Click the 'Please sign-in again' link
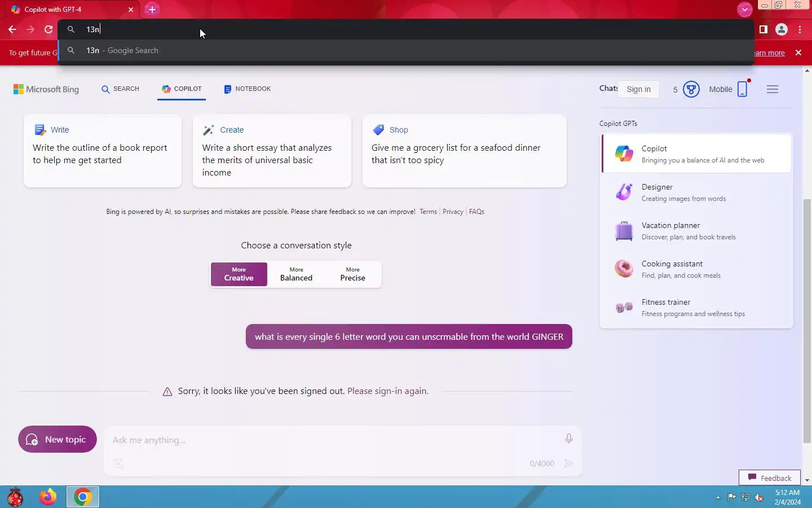Screen dimensions: 812x508 click(388, 391)
